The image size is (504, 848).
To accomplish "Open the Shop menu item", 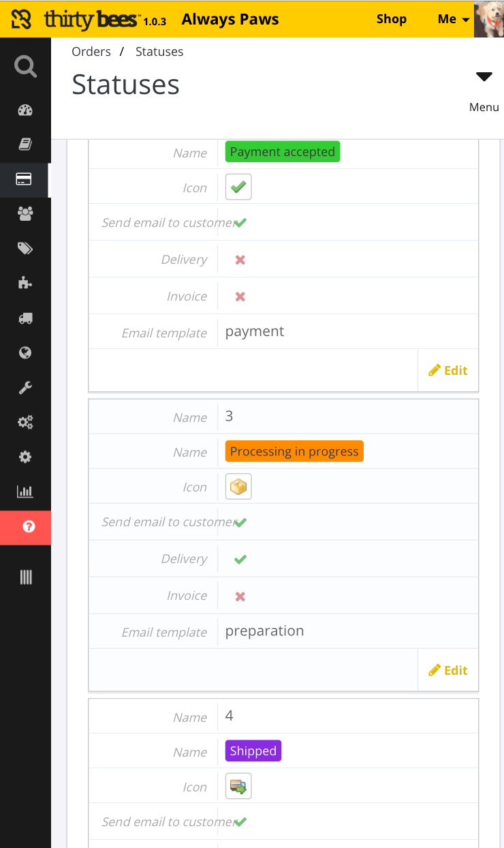I will tap(391, 19).
